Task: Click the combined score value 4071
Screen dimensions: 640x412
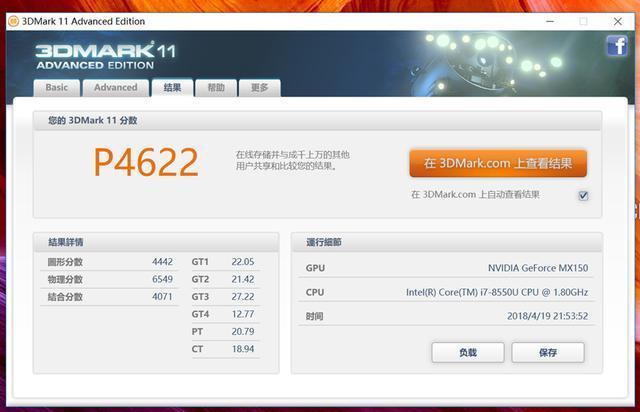Action: pyautogui.click(x=162, y=296)
